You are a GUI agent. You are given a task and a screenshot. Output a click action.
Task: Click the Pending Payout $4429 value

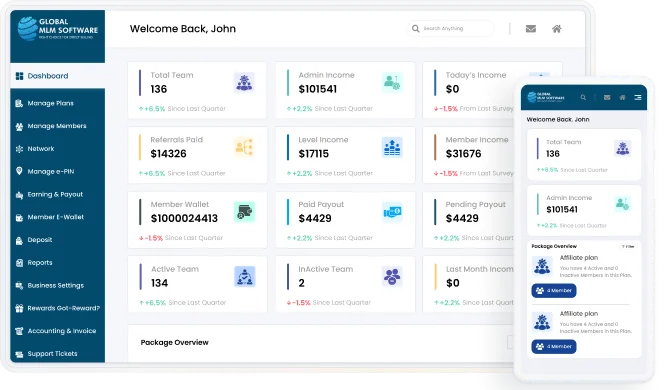pos(462,218)
